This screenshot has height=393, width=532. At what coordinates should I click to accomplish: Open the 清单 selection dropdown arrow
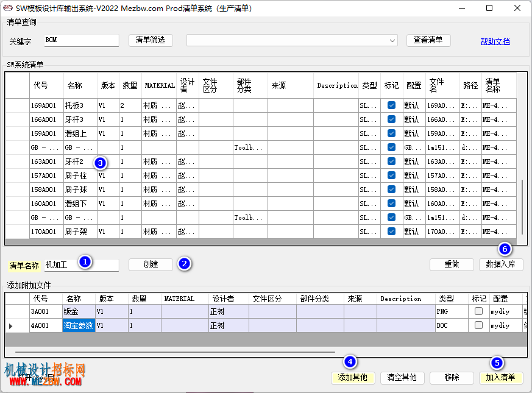pos(392,41)
